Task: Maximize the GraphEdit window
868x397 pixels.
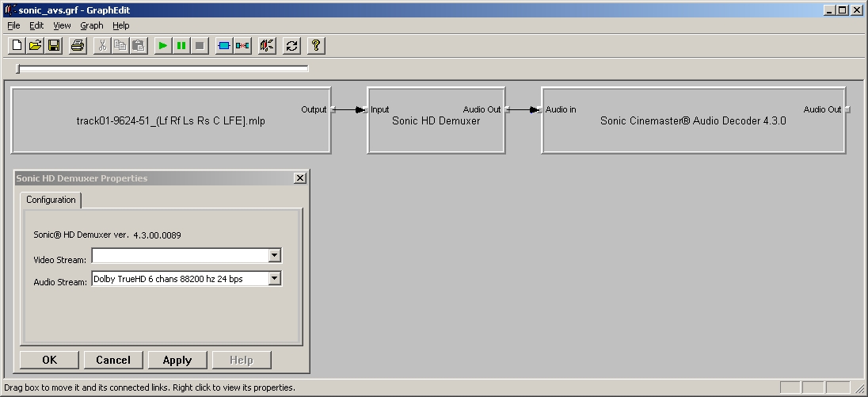Action: 841,10
